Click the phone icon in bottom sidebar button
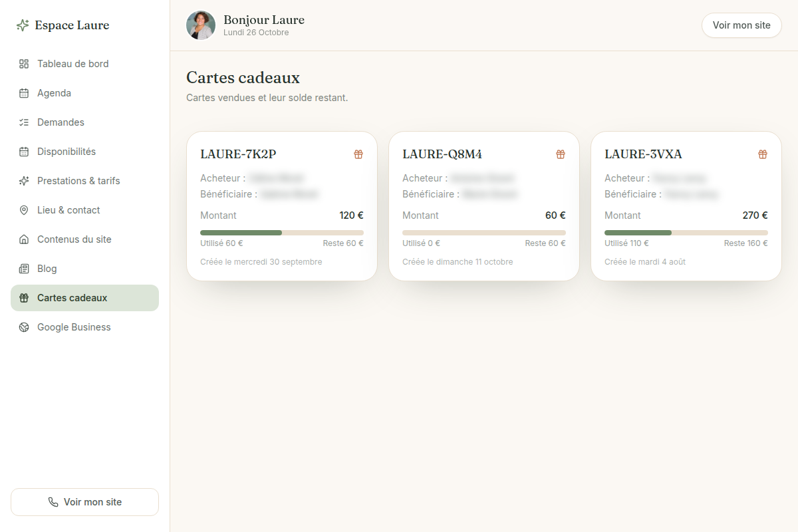 (53, 502)
